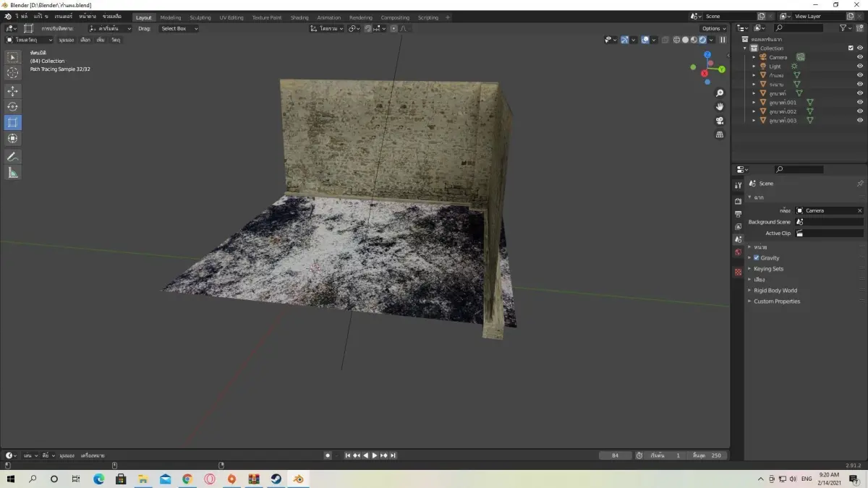
Task: Toggle camera view with the camera icon
Action: 720,121
